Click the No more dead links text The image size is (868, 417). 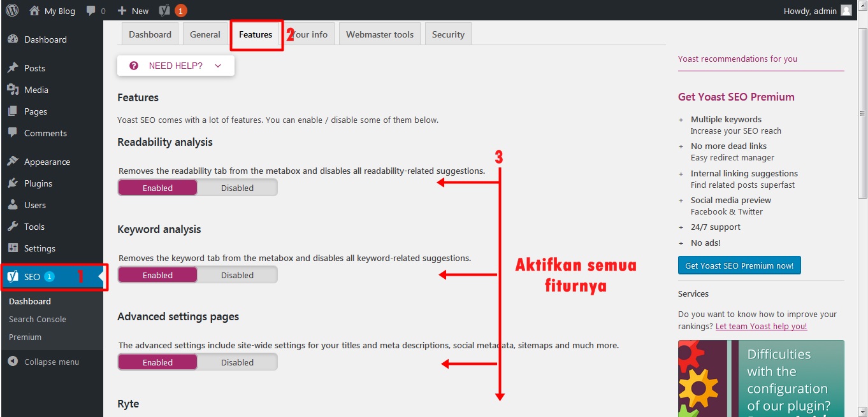click(728, 146)
